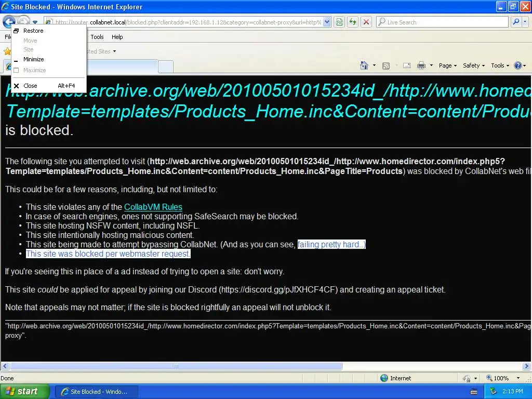Open the Tools menu in menu bar
This screenshot has height=399, width=532.
click(97, 37)
